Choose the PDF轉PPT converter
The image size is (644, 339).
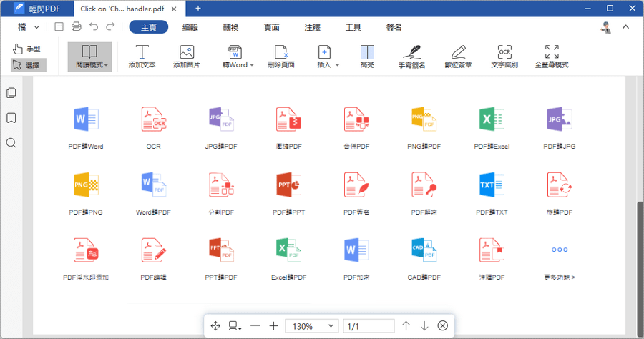pos(289,193)
